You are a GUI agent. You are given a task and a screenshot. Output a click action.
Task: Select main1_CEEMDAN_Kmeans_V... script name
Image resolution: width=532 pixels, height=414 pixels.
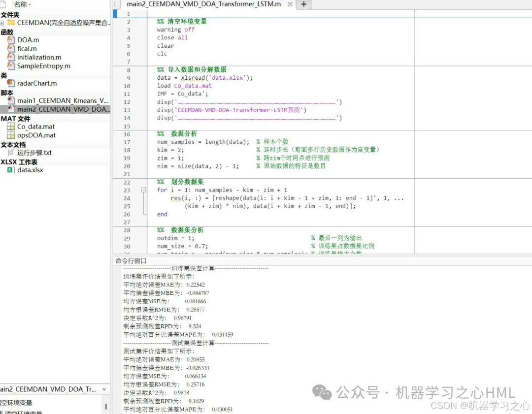point(63,100)
